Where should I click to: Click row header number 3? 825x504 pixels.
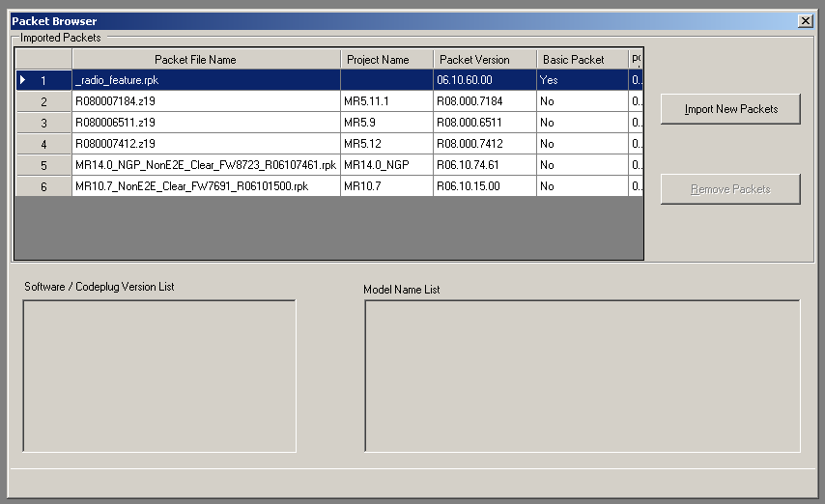(x=43, y=123)
